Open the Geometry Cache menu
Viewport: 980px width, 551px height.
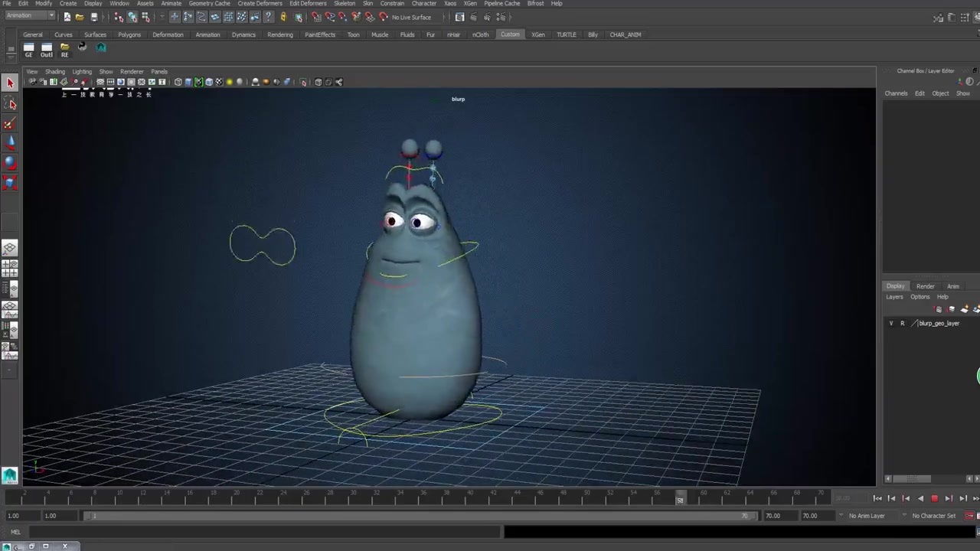209,4
